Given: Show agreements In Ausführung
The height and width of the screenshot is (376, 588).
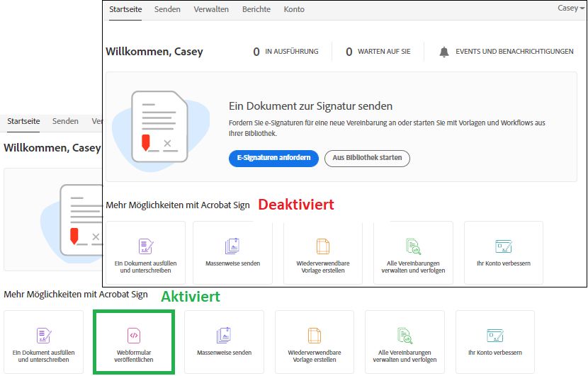Looking at the screenshot, I should 285,52.
